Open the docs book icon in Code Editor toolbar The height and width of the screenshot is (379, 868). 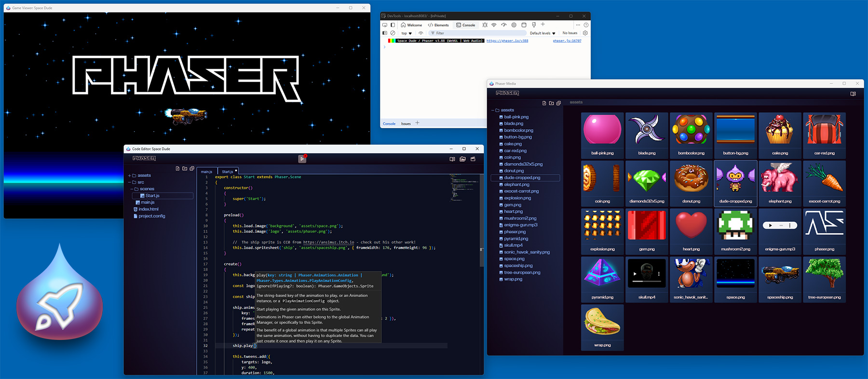coord(452,159)
